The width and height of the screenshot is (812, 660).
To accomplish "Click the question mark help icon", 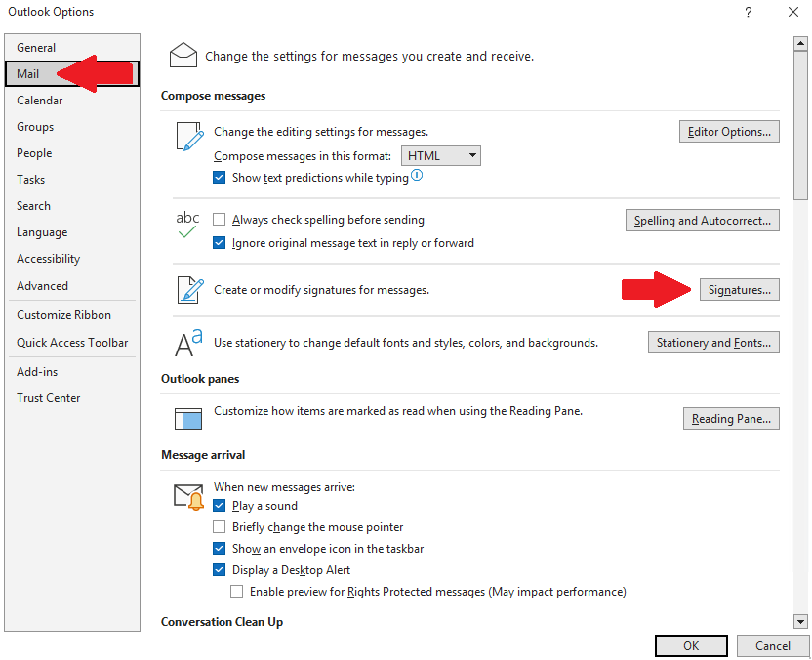I will [749, 12].
